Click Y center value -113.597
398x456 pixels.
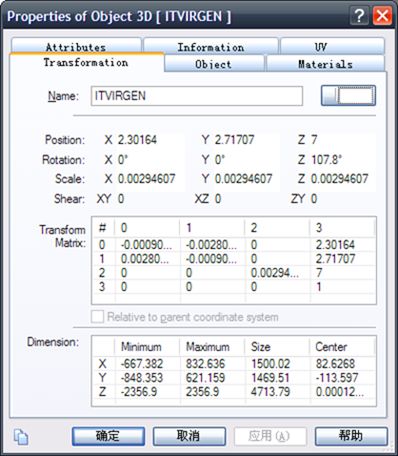[x=337, y=378]
